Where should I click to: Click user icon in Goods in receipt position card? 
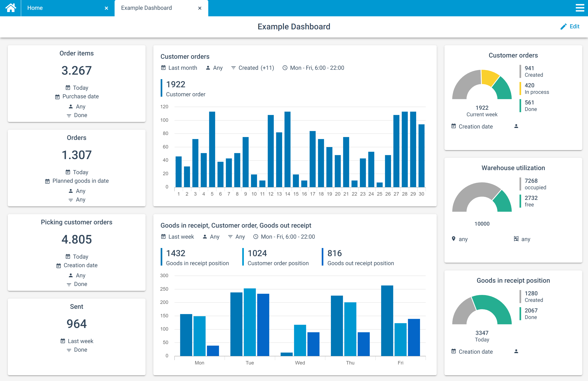click(516, 351)
